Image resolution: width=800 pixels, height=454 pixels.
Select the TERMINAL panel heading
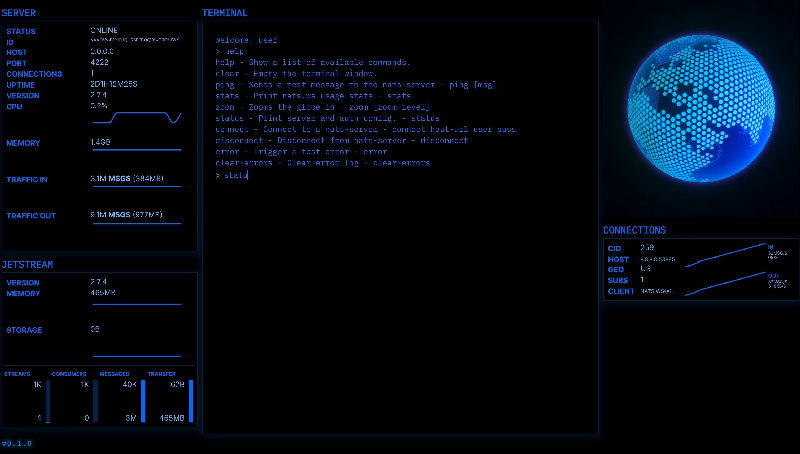pos(225,13)
